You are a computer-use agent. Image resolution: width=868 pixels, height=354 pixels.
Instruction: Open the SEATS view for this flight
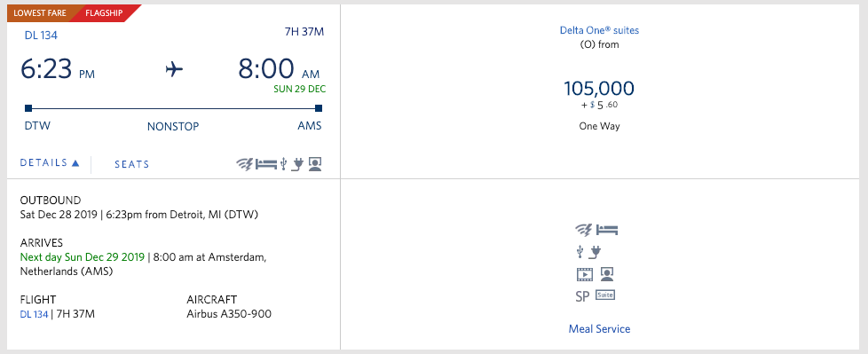point(131,164)
